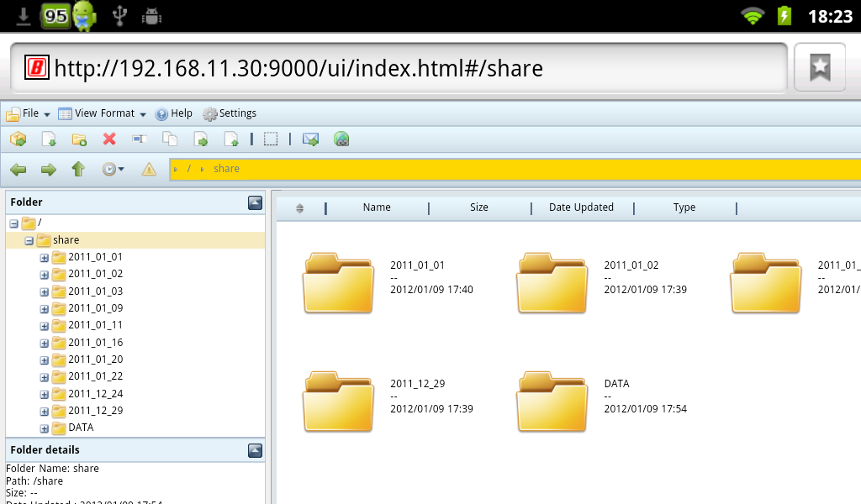Expand 2011_01_02 in the folder tree
The width and height of the screenshot is (861, 504).
click(45, 275)
